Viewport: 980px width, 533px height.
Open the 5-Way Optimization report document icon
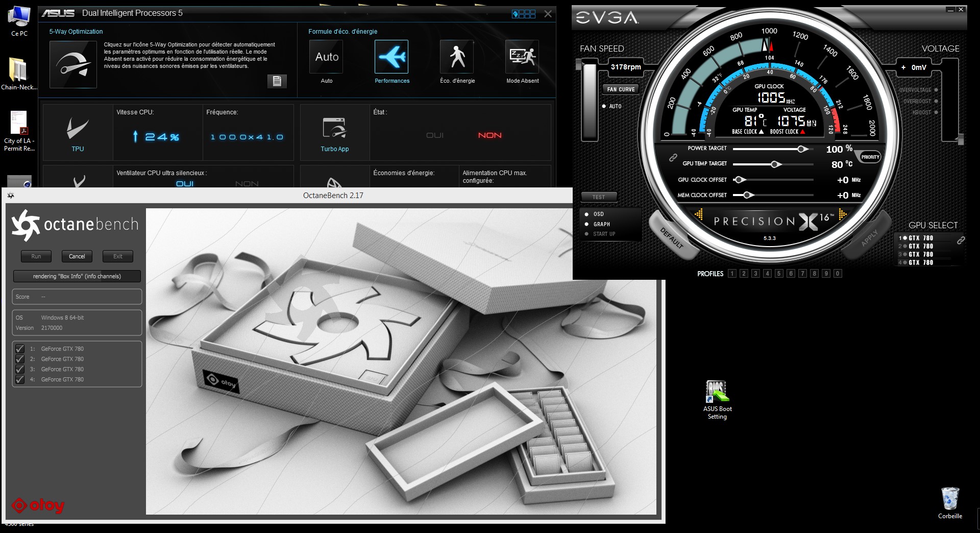click(x=277, y=81)
